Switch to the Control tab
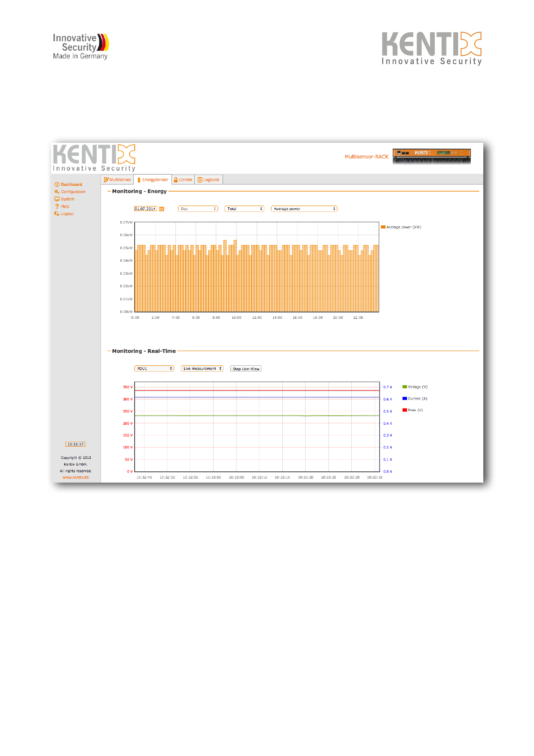This screenshot has width=534, height=756. [183, 180]
